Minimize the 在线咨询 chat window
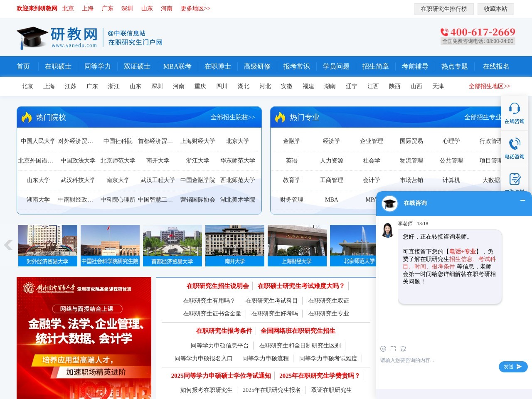Image resolution: width=532 pixels, height=399 pixels. (523, 200)
